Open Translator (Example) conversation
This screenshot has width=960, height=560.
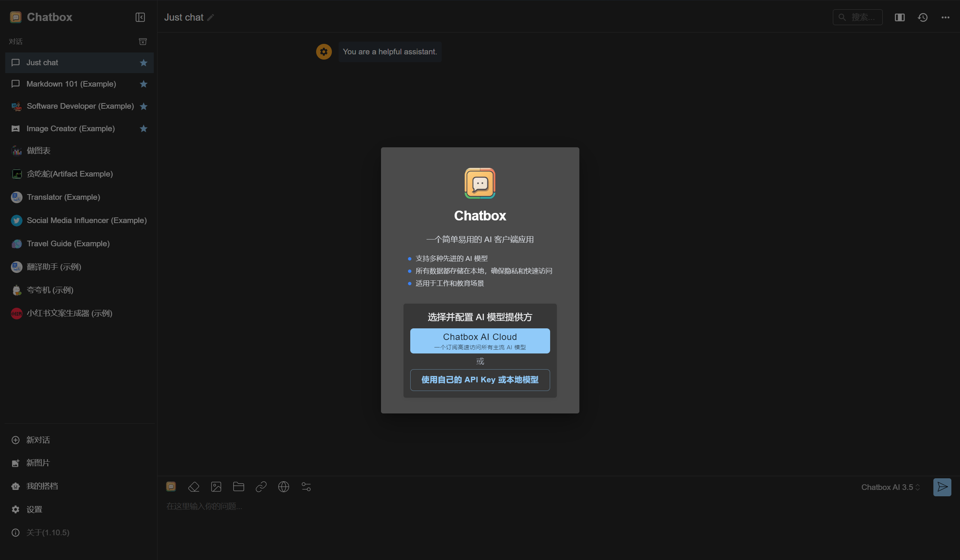click(x=79, y=197)
